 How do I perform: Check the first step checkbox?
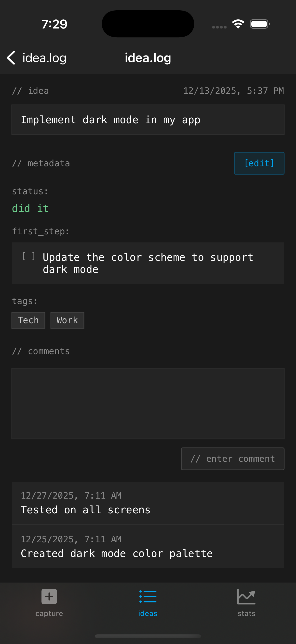click(29, 256)
